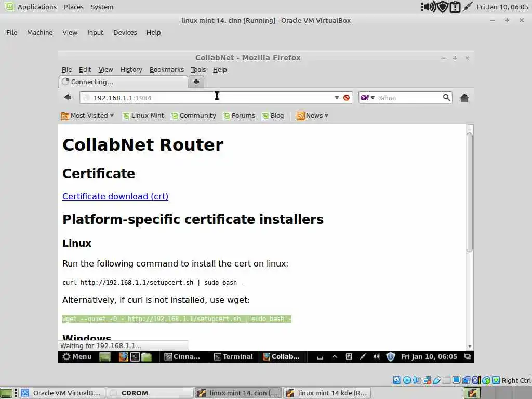Viewport: 532px width, 399px height.
Task: Switch to Terminal in guest taskbar
Action: click(234, 356)
